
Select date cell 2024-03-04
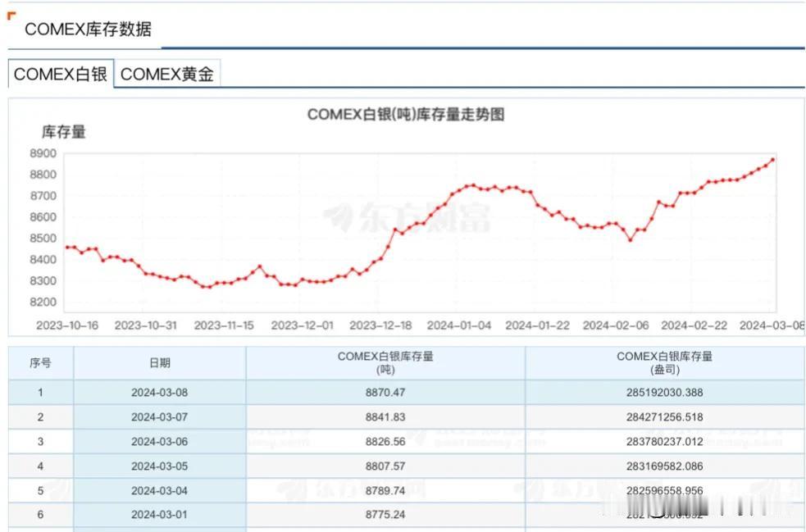(160, 491)
